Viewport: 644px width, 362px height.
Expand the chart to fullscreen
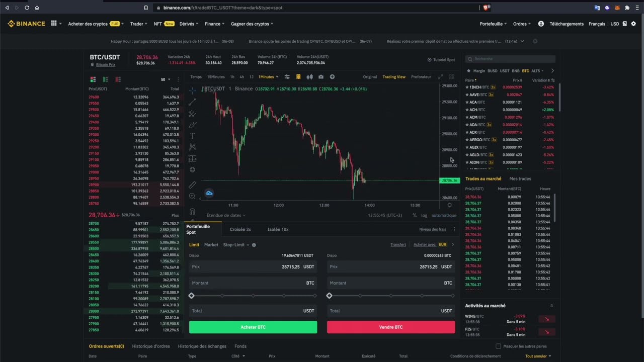(x=440, y=77)
